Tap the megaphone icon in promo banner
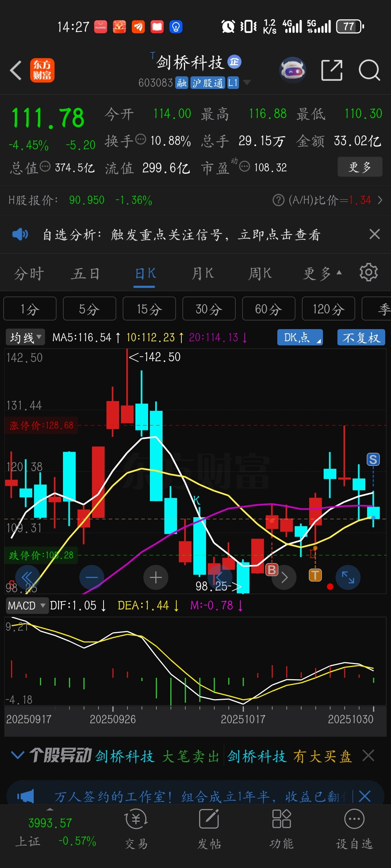391x868 pixels. point(25,796)
